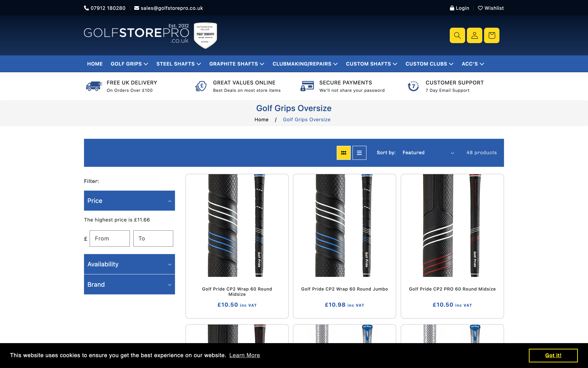Open the Custom Shafts menu
The width and height of the screenshot is (588, 368).
point(372,64)
